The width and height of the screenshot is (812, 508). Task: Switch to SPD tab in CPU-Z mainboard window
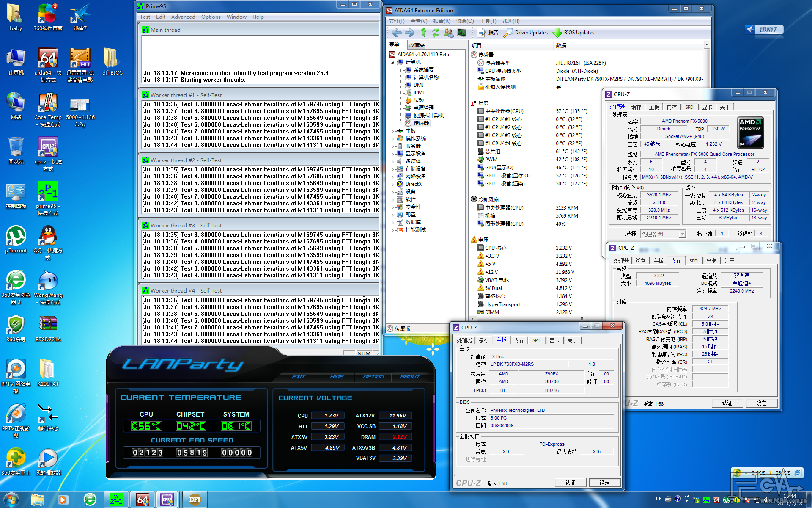[x=536, y=340]
